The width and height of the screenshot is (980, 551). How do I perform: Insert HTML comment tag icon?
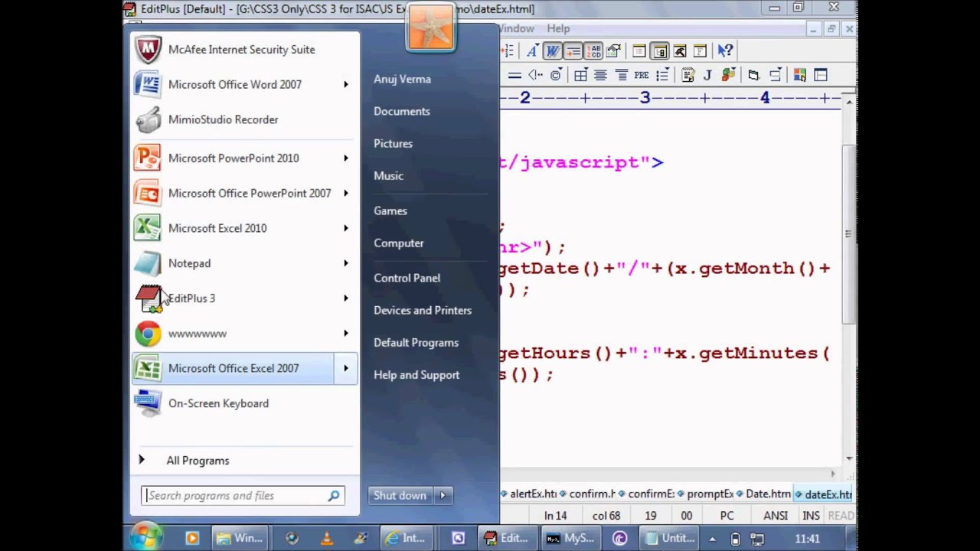[535, 75]
